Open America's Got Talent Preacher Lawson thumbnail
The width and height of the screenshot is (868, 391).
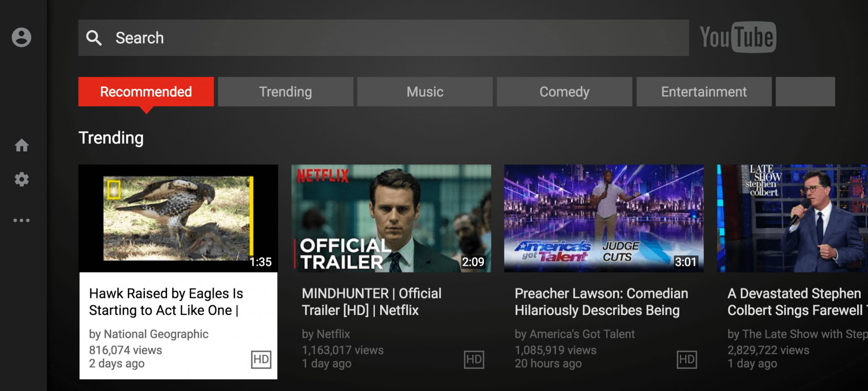coord(604,218)
